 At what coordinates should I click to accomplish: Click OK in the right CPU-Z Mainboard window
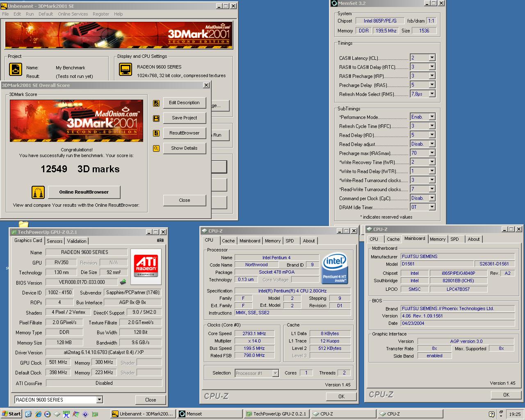click(506, 395)
